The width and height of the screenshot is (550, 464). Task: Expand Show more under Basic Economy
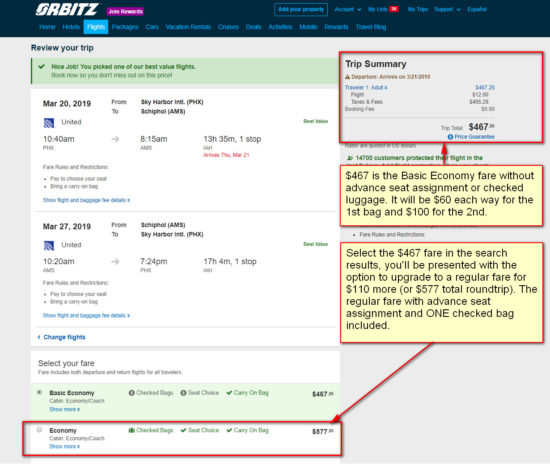[65, 409]
